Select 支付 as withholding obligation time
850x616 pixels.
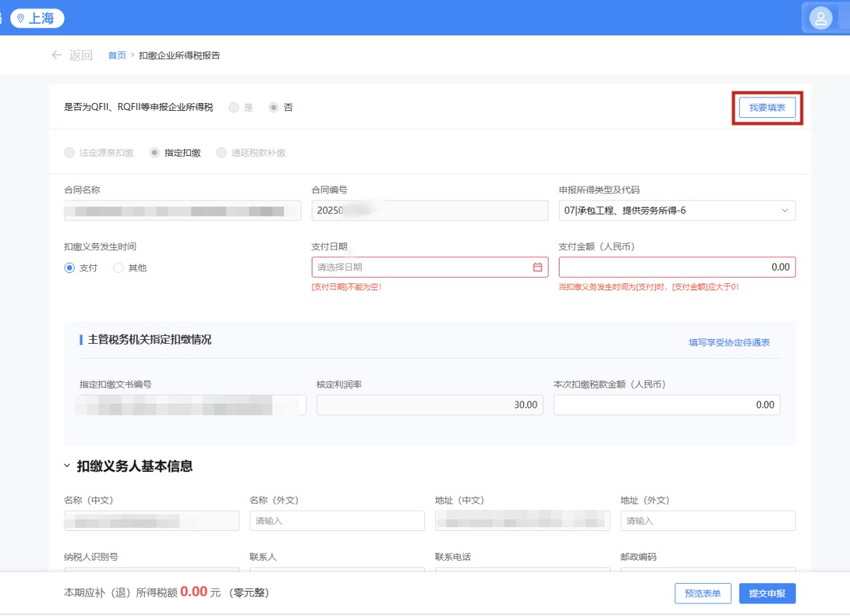coord(69,267)
